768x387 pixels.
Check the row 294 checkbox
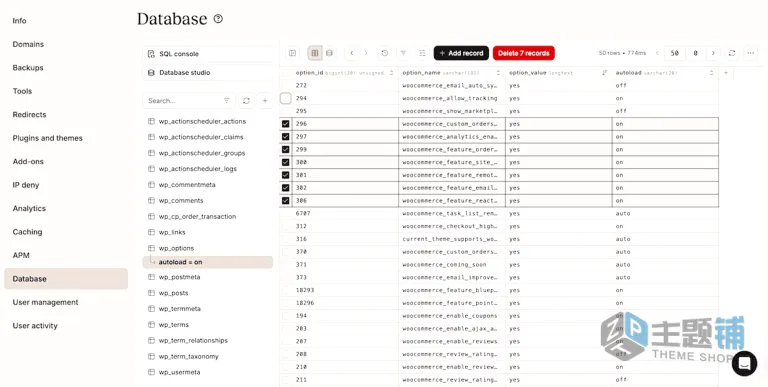coord(286,98)
